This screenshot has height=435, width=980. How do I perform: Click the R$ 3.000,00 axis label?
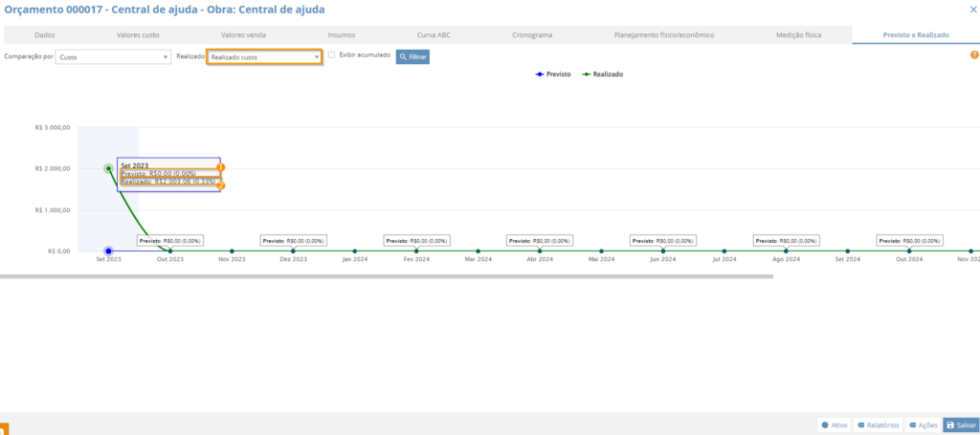53,127
